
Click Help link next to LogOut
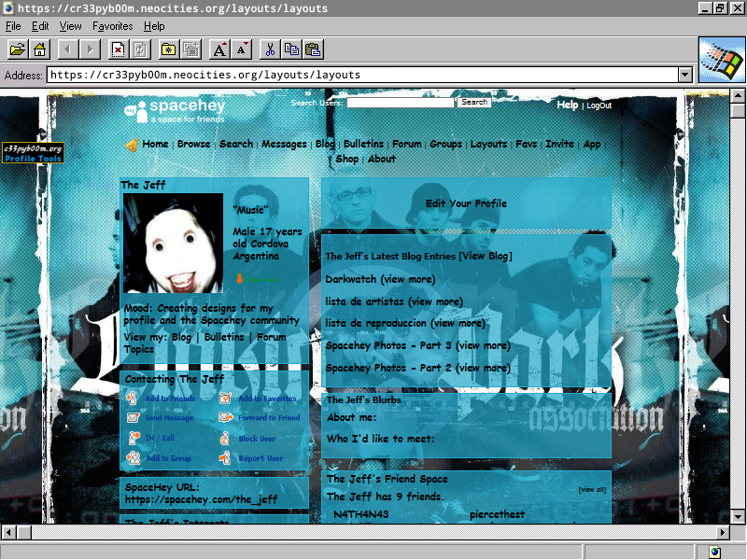point(568,105)
